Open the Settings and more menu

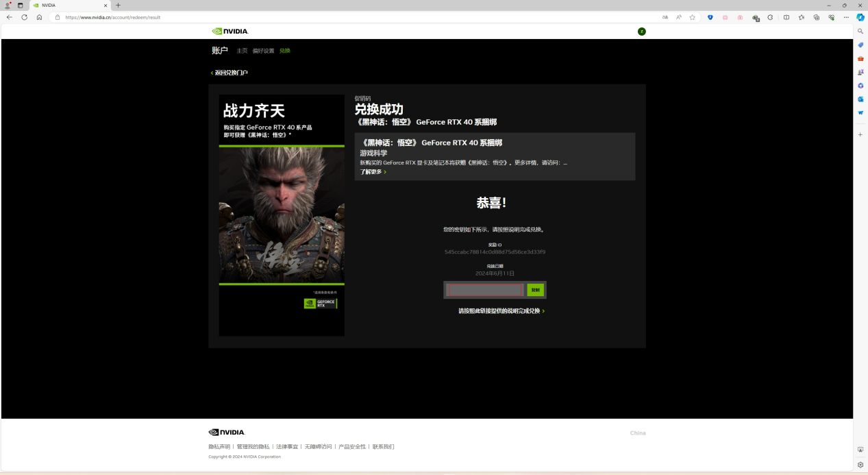847,17
